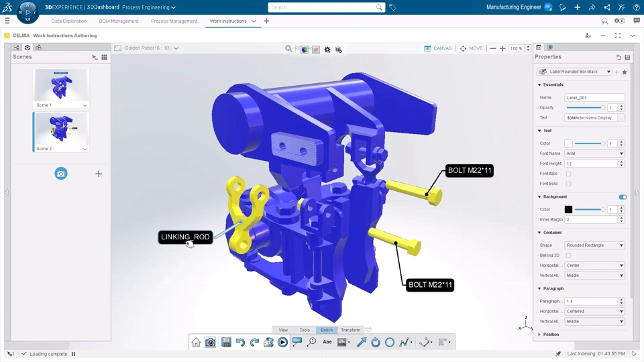The image size is (644, 362).
Task: Open the Label Rounded Box Black style dropdown
Action: (x=575, y=72)
